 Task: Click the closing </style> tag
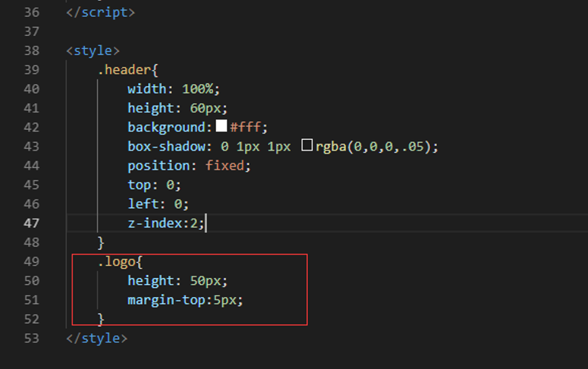[97, 338]
